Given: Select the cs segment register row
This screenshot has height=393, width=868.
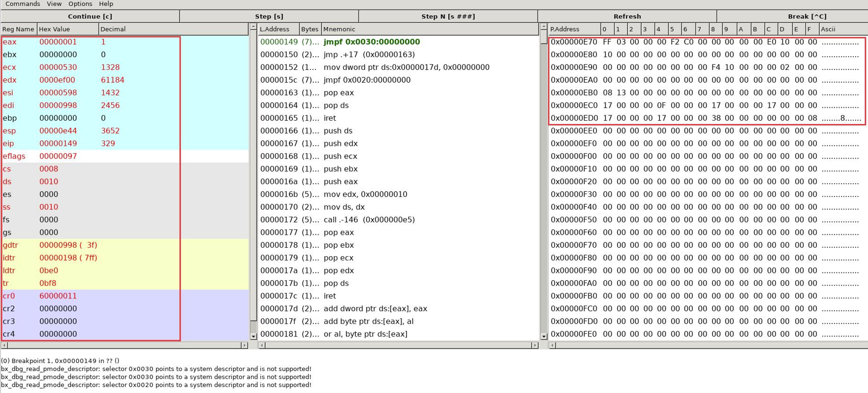Looking at the screenshot, I should tap(124, 169).
